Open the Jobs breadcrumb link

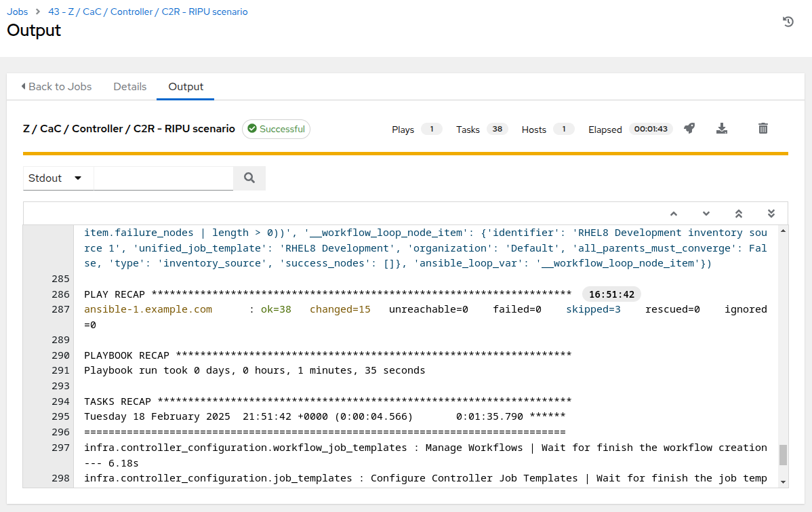[x=17, y=12]
